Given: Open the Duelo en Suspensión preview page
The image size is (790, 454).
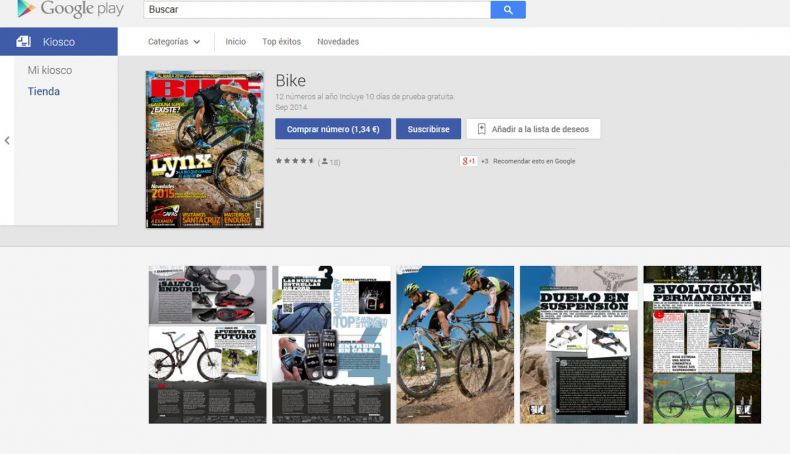Looking at the screenshot, I should [578, 345].
